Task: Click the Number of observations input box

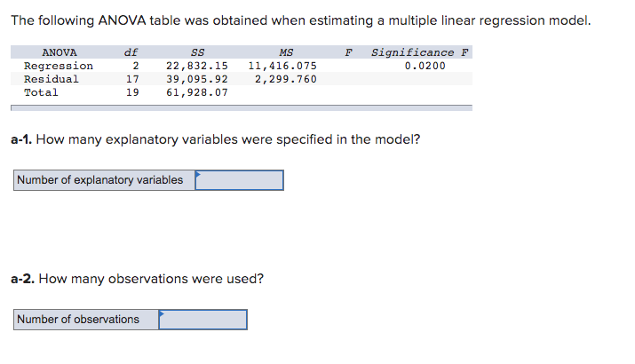Action: (202, 320)
